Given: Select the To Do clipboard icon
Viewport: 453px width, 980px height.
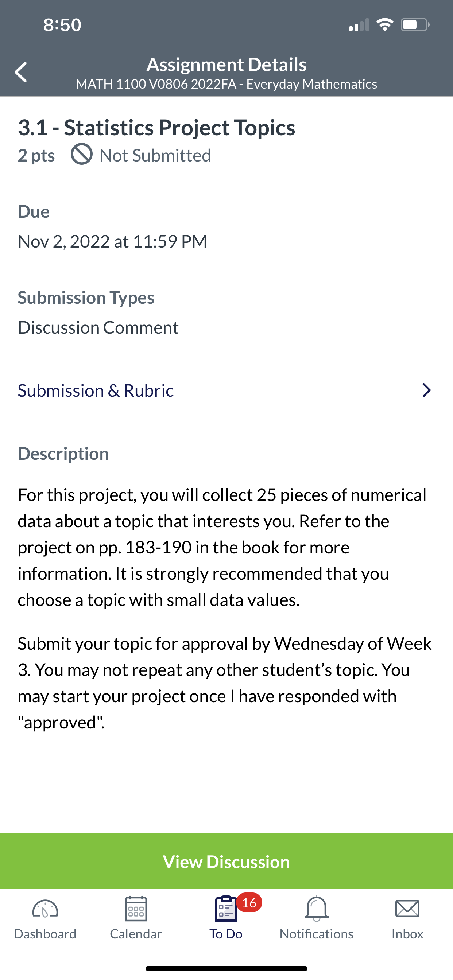Looking at the screenshot, I should [x=226, y=909].
